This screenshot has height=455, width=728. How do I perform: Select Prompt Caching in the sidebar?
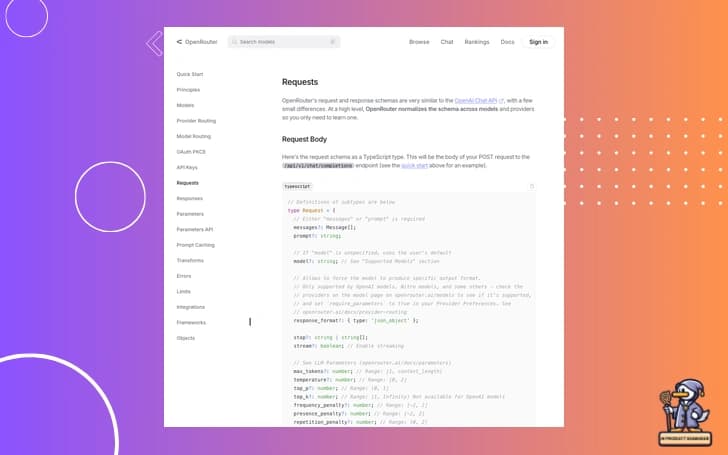[x=195, y=245]
